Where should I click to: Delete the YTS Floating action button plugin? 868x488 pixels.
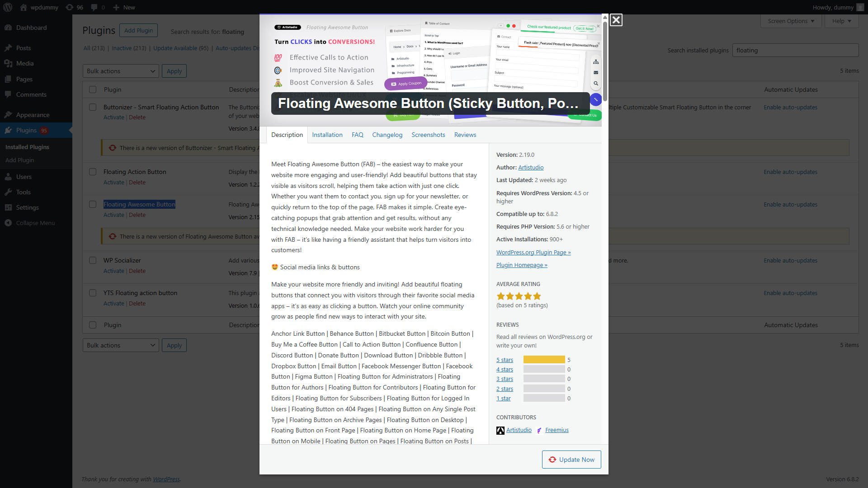pyautogui.click(x=137, y=303)
